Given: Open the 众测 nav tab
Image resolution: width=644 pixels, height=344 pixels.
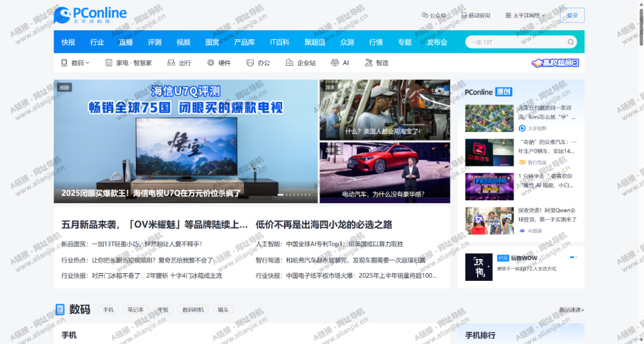Looking at the screenshot, I should coord(347,42).
